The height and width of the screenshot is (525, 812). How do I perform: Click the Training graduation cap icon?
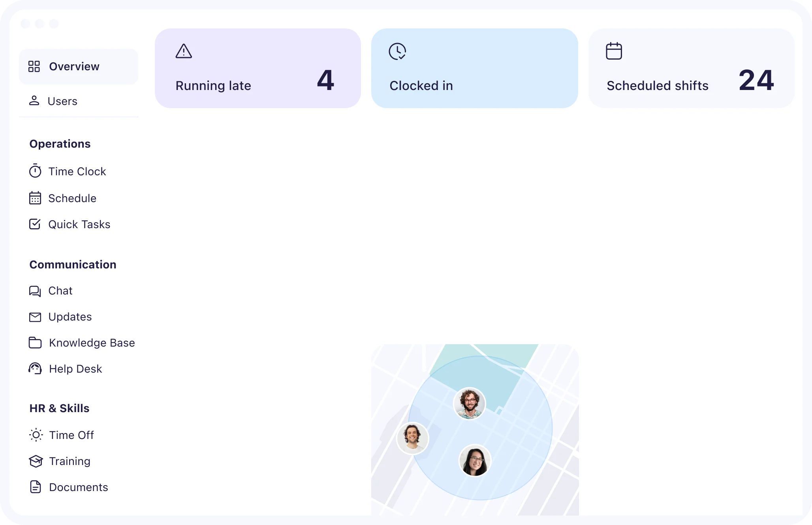click(36, 461)
